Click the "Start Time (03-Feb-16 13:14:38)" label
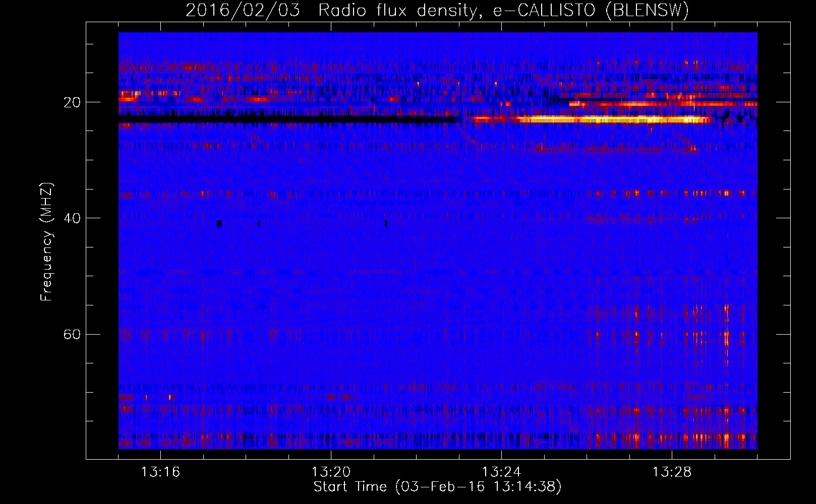The image size is (816, 504). click(437, 487)
